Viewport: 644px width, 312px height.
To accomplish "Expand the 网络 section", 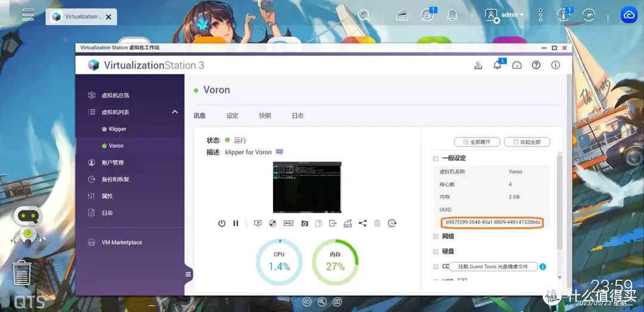I will [435, 236].
